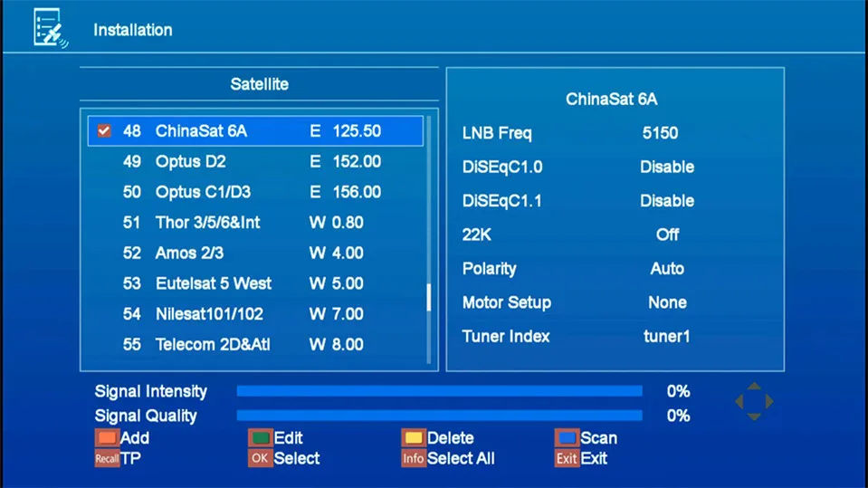Click the Select label next to OK
This screenshot has height=488, width=868.
[x=297, y=459]
